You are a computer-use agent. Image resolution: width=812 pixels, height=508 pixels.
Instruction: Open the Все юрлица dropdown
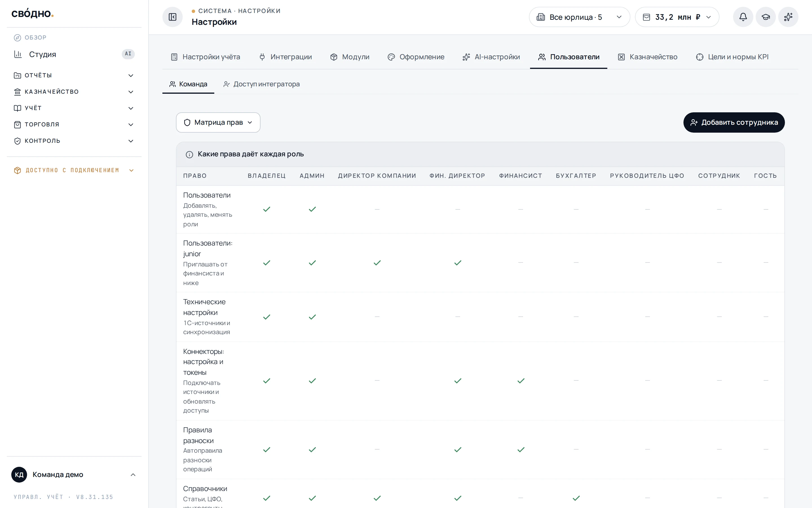(x=579, y=17)
